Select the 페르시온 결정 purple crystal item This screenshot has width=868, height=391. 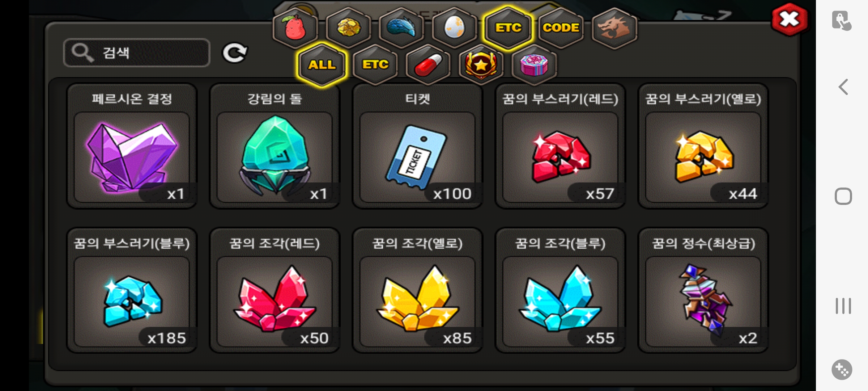coord(132,146)
